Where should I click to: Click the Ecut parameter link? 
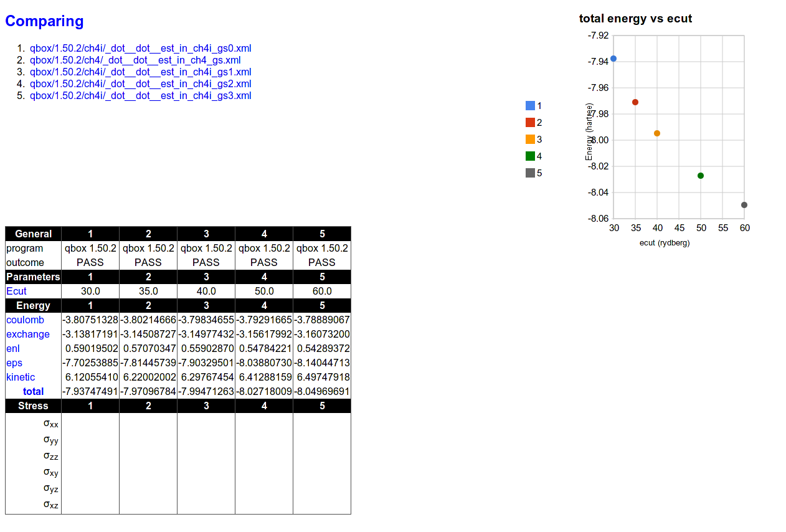point(17,292)
